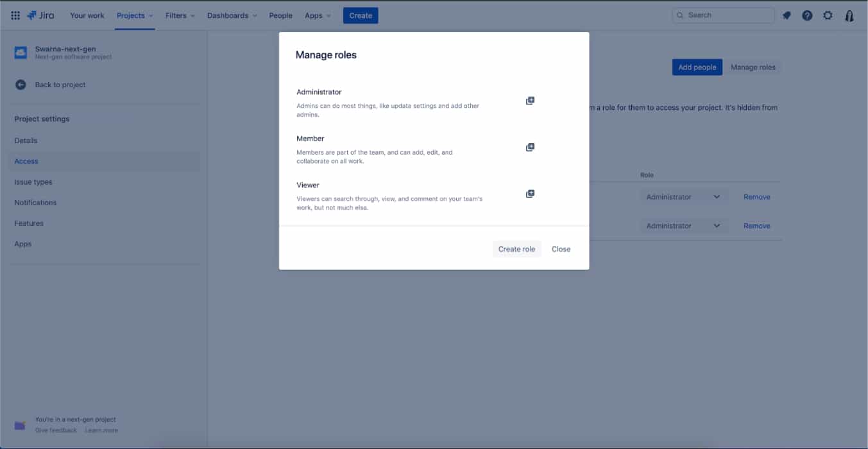Open the help question mark icon
The image size is (868, 449).
coord(807,15)
